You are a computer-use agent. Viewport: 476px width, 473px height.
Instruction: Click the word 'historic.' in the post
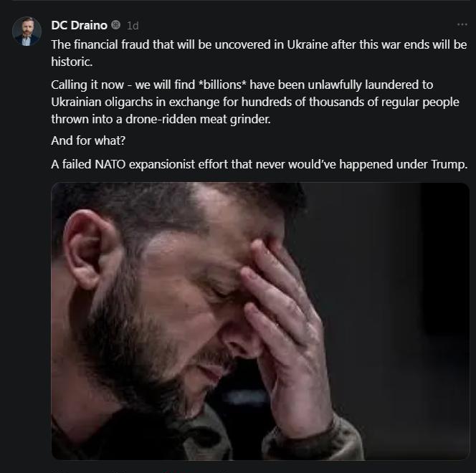[72, 62]
